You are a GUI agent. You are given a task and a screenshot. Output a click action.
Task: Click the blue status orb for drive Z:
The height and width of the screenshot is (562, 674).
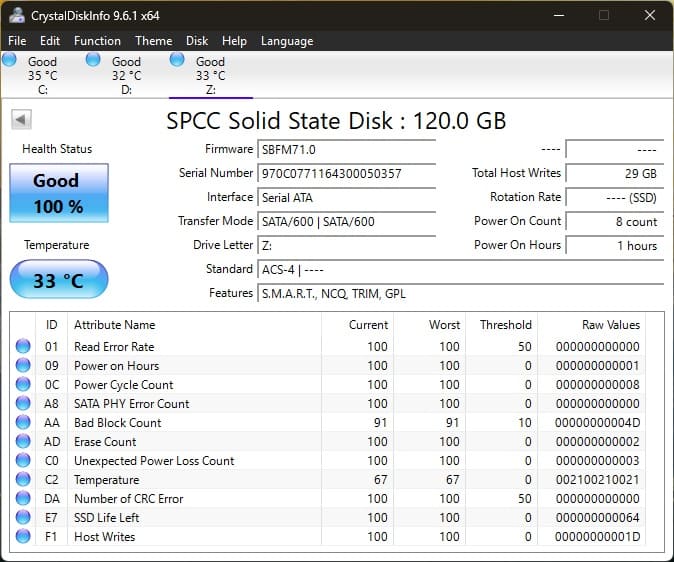177,59
